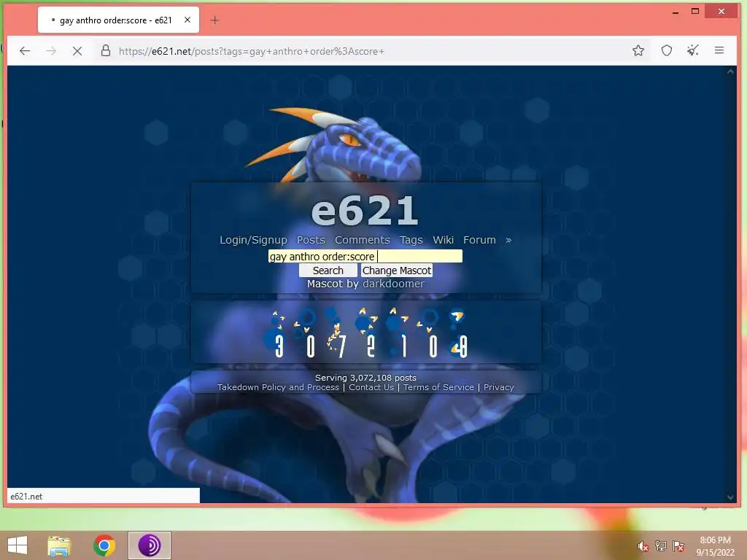Select the e621 browser tab
The height and width of the screenshot is (560, 747).
coord(118,20)
